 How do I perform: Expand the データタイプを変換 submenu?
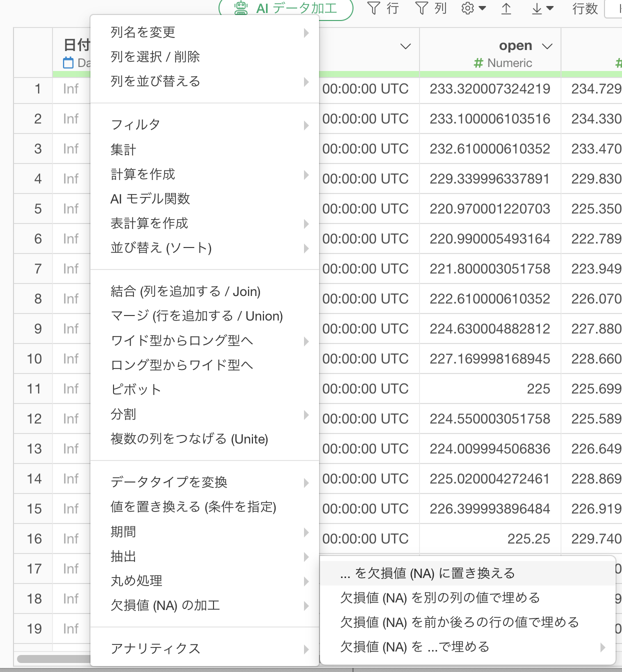[306, 482]
